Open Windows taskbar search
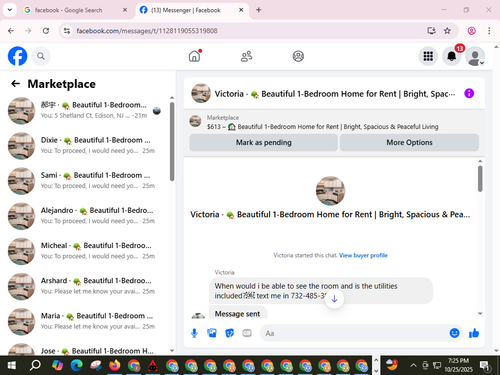Viewport: 500px width, 375px height. [35, 366]
